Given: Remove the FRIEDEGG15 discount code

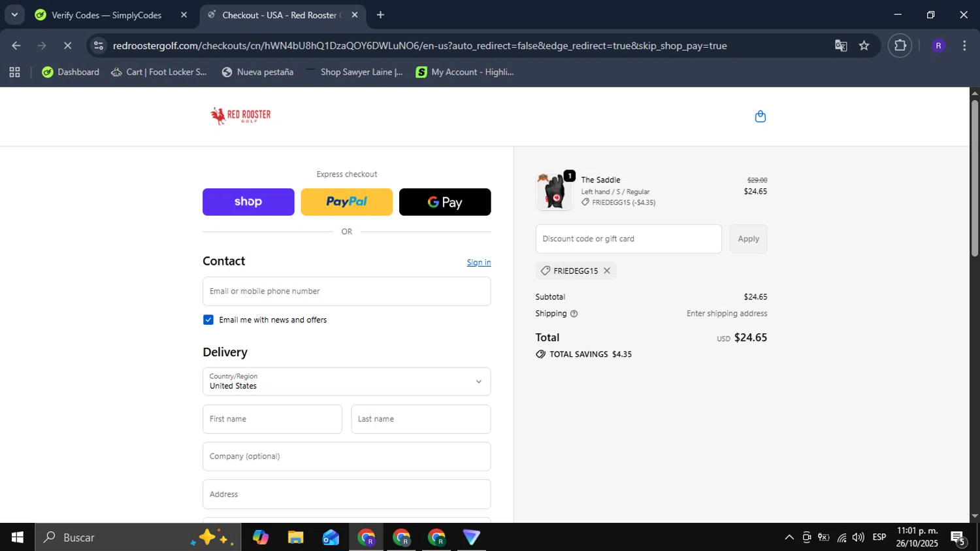Looking at the screenshot, I should 607,271.
